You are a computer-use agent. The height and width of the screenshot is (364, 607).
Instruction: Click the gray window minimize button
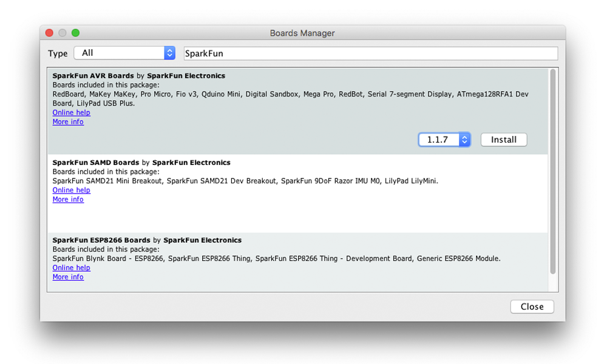(63, 33)
